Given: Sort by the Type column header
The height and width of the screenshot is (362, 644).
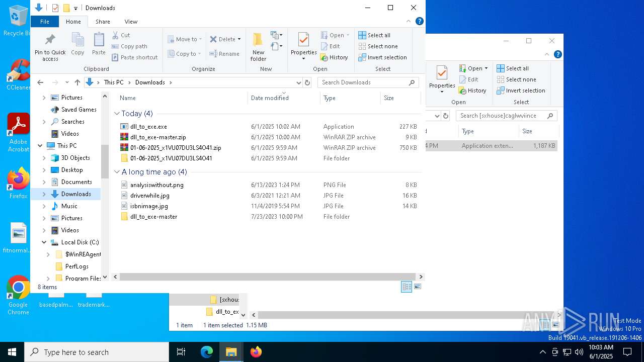Looking at the screenshot, I should pos(350,98).
